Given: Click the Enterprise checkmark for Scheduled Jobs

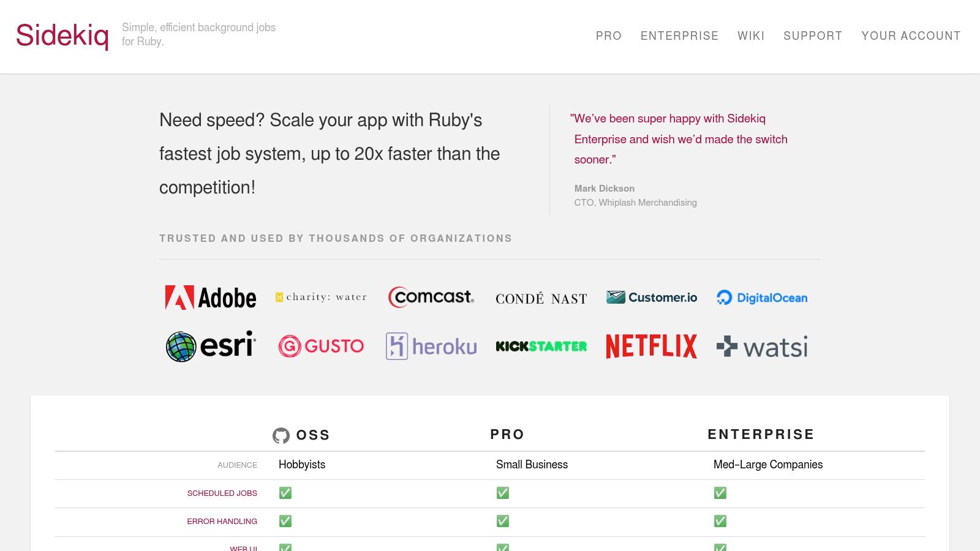Looking at the screenshot, I should coord(720,493).
